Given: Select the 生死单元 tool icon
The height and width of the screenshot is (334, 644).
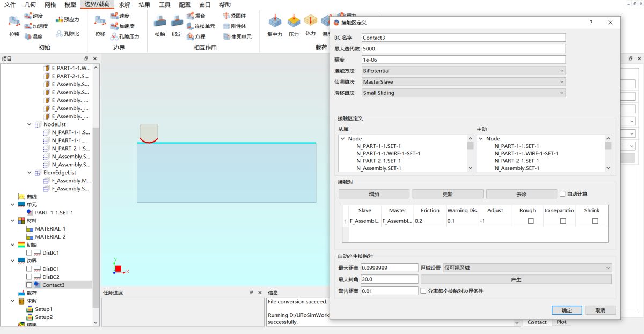Looking at the screenshot, I should [x=226, y=36].
